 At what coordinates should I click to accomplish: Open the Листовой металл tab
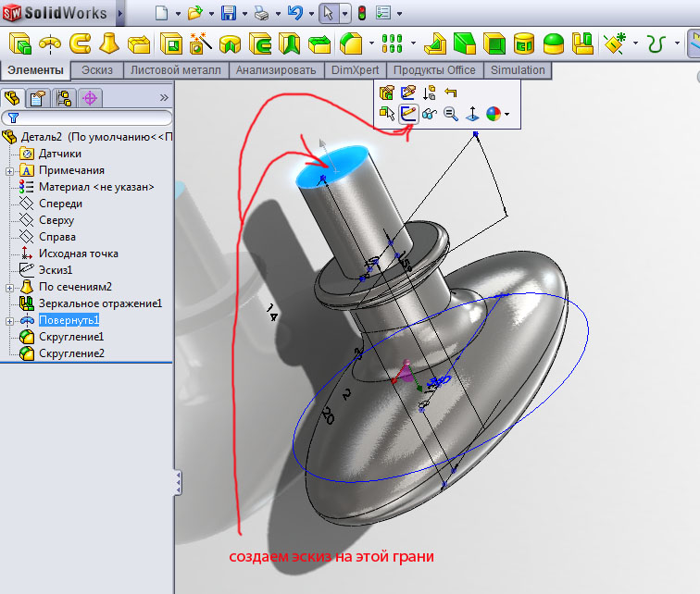tap(176, 70)
